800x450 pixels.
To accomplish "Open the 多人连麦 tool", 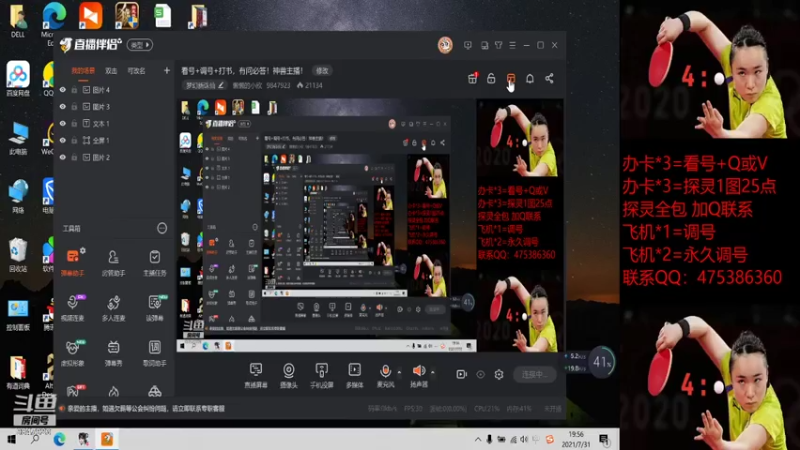I will coord(113,307).
